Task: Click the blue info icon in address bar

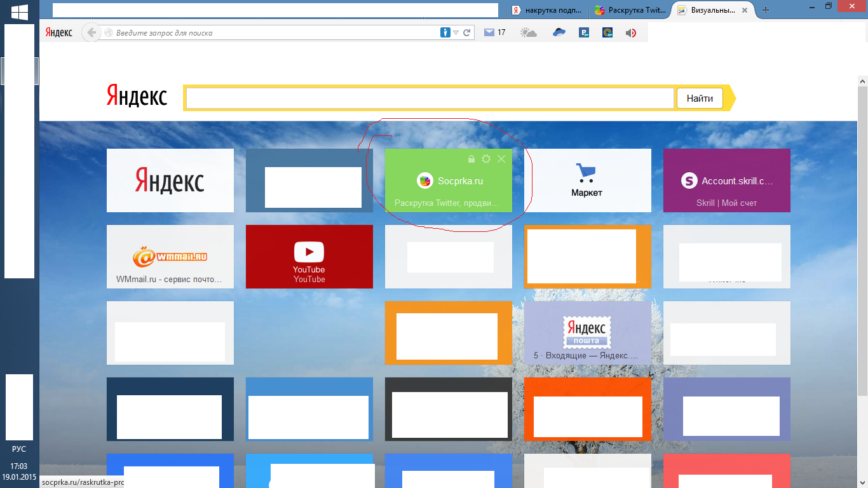Action: [445, 32]
